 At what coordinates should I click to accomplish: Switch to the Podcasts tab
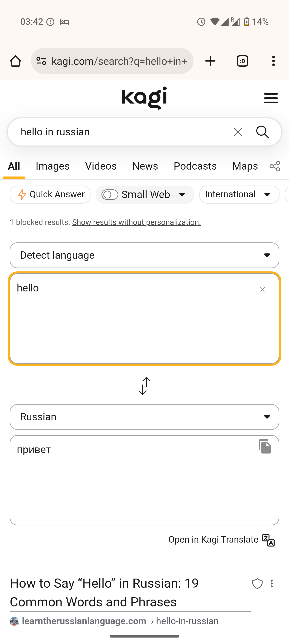coord(195,166)
